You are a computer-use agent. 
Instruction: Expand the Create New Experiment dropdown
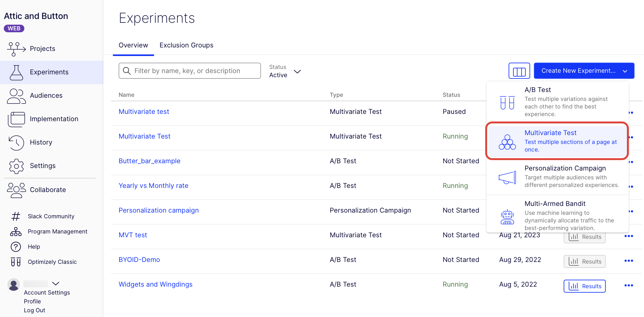coord(584,71)
